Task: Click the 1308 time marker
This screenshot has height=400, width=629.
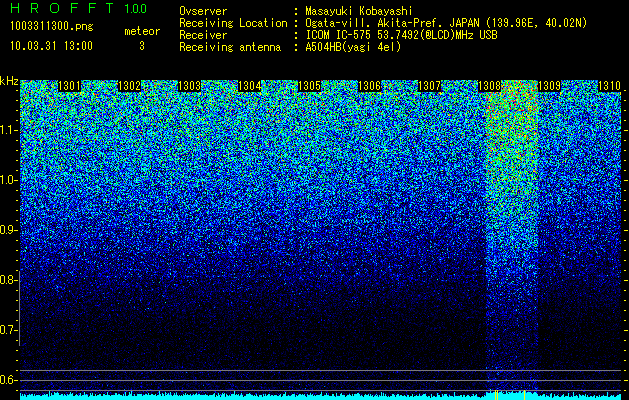Action: (490, 86)
